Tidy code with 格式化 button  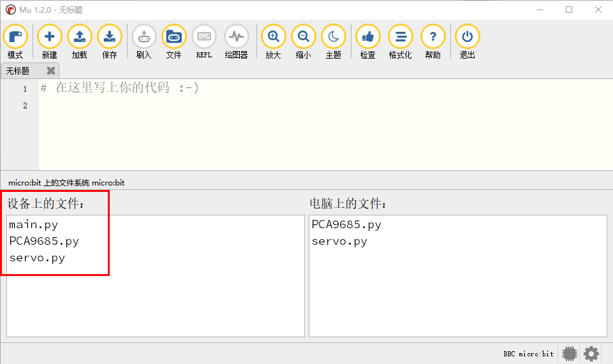401,41
